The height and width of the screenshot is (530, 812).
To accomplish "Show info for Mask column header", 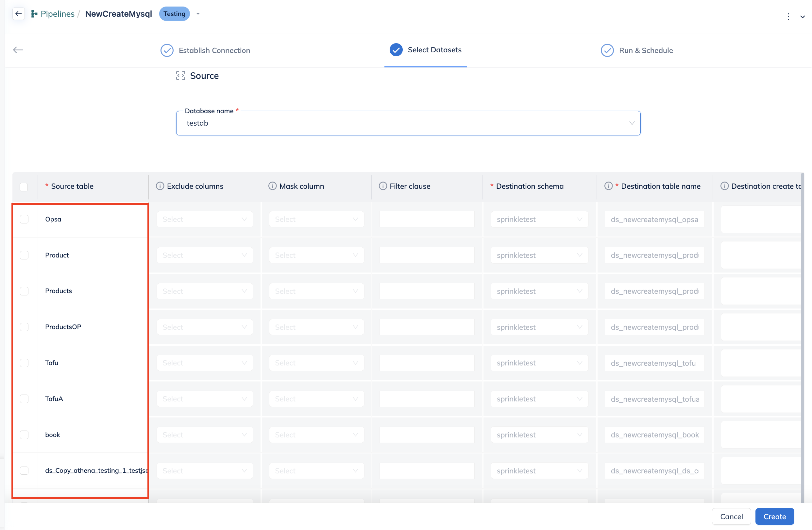I will pyautogui.click(x=272, y=186).
